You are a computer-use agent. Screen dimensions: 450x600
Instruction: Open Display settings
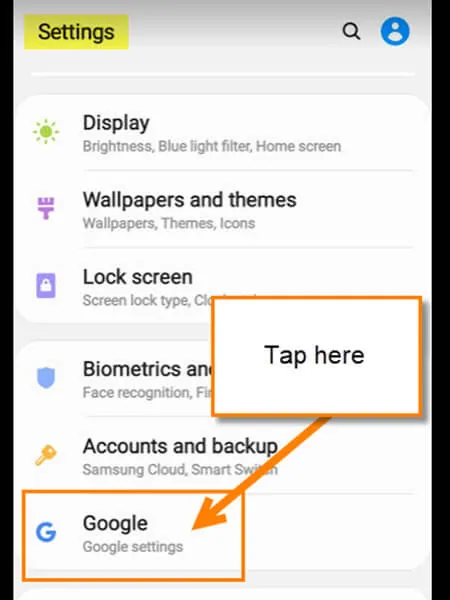pos(222,133)
